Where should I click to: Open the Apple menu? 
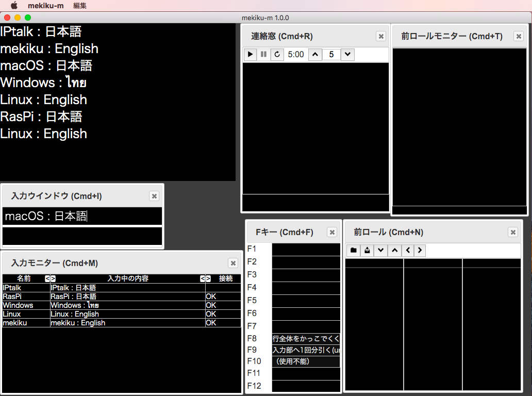coord(14,6)
